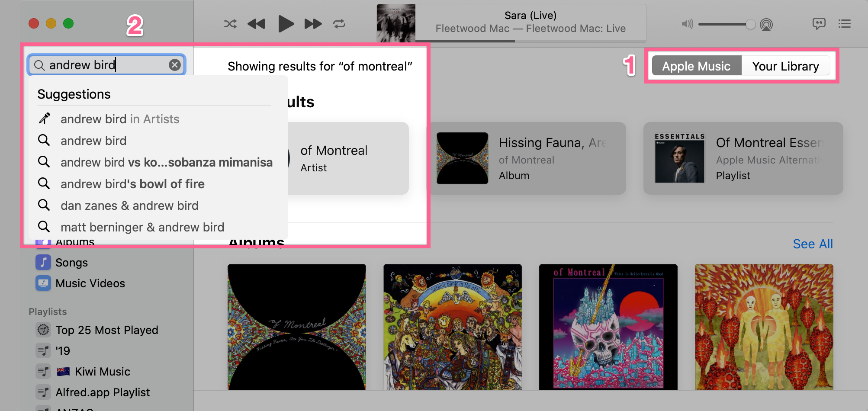
Task: Open the AirPlay output icon
Action: coord(766,25)
